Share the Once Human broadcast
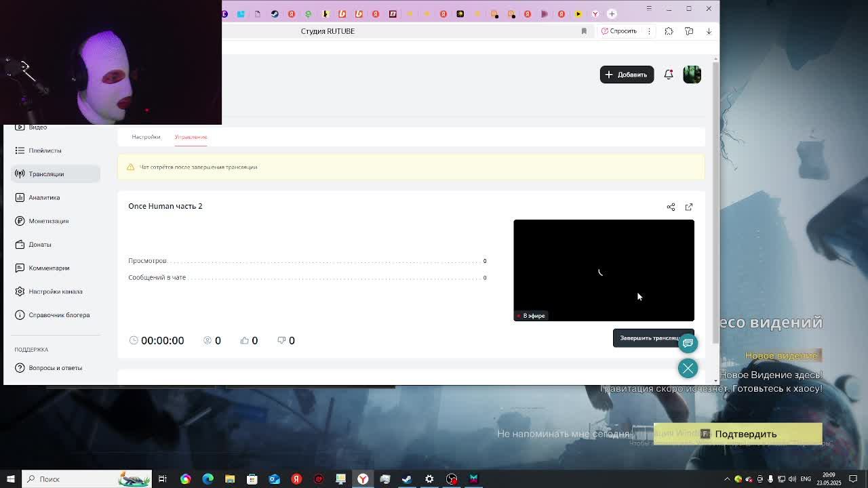This screenshot has width=868, height=488. [x=671, y=207]
